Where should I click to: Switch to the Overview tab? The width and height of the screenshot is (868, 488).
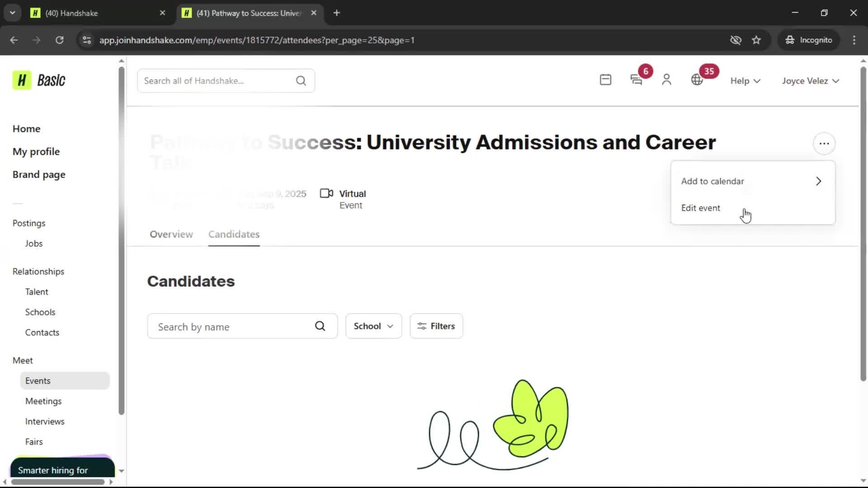pos(171,234)
